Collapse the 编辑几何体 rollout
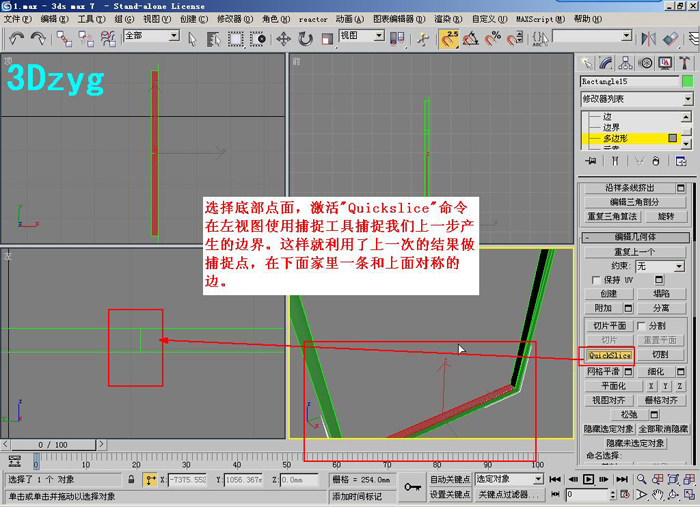The width and height of the screenshot is (700, 507). [x=635, y=237]
